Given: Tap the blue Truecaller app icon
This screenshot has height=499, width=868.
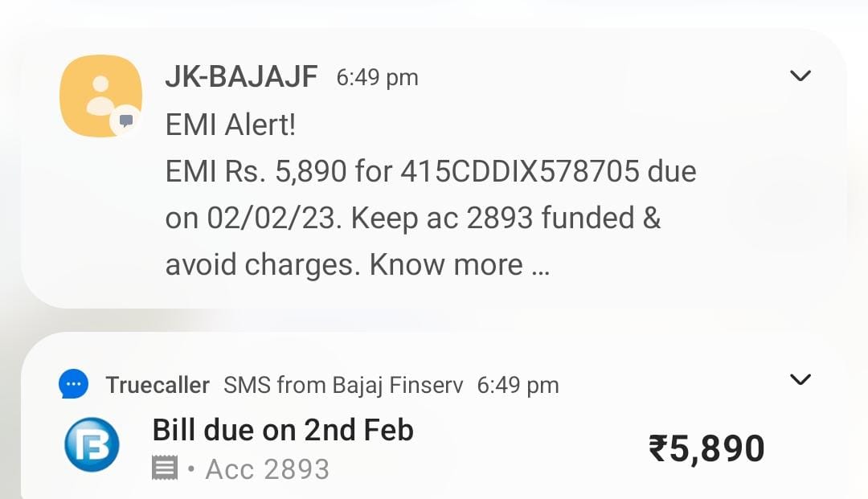Looking at the screenshot, I should point(74,385).
